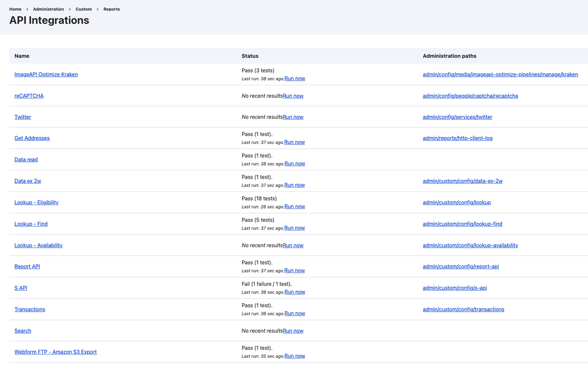Run now for Data read
Viewport: 588px width, 371px height.
(x=294, y=163)
